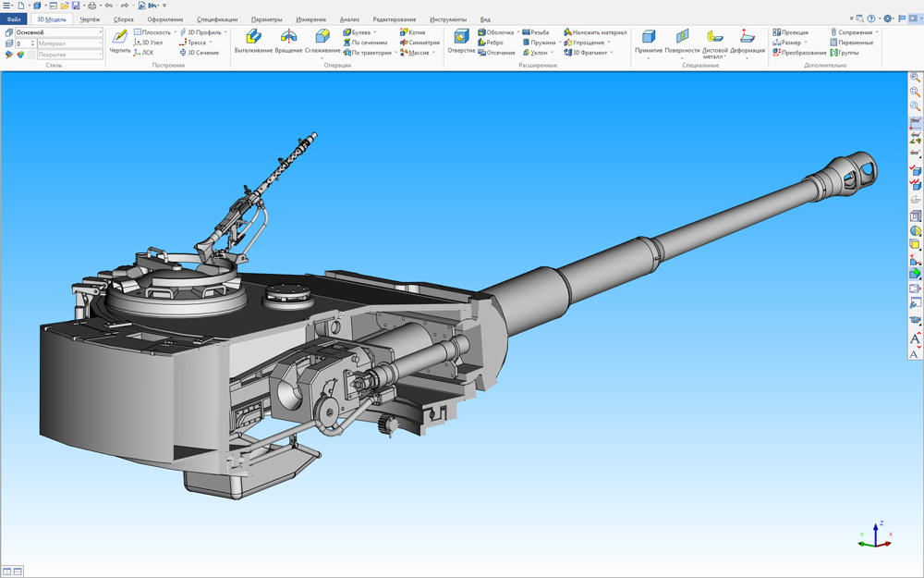Click the Save icon in quick access toolbar
Screen dimensions: 924x578
click(x=76, y=6)
